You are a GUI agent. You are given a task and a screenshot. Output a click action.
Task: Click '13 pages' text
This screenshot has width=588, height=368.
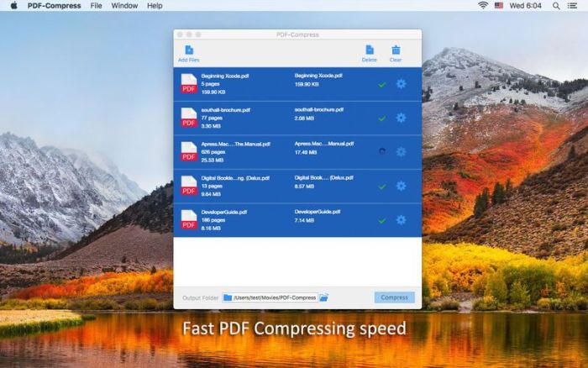(212, 186)
